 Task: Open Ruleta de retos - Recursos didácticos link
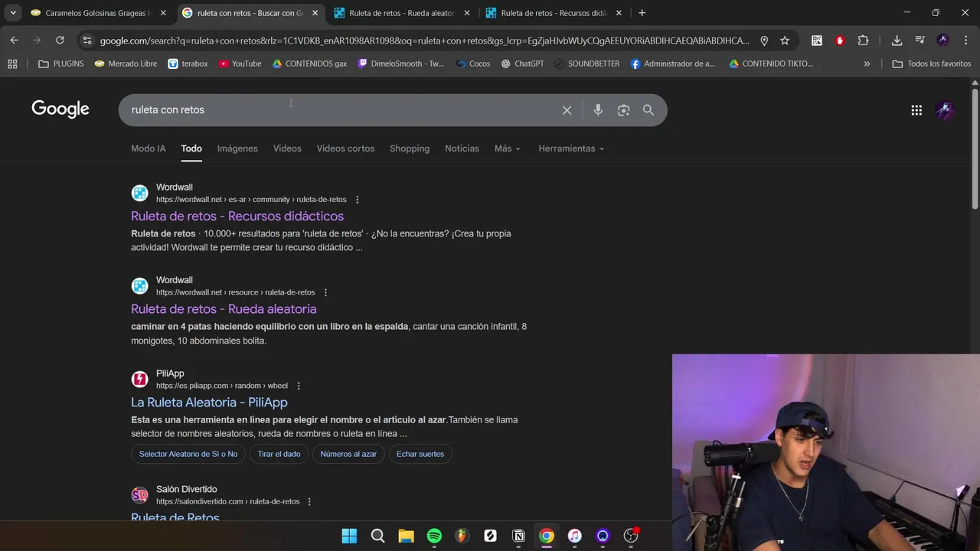click(237, 217)
